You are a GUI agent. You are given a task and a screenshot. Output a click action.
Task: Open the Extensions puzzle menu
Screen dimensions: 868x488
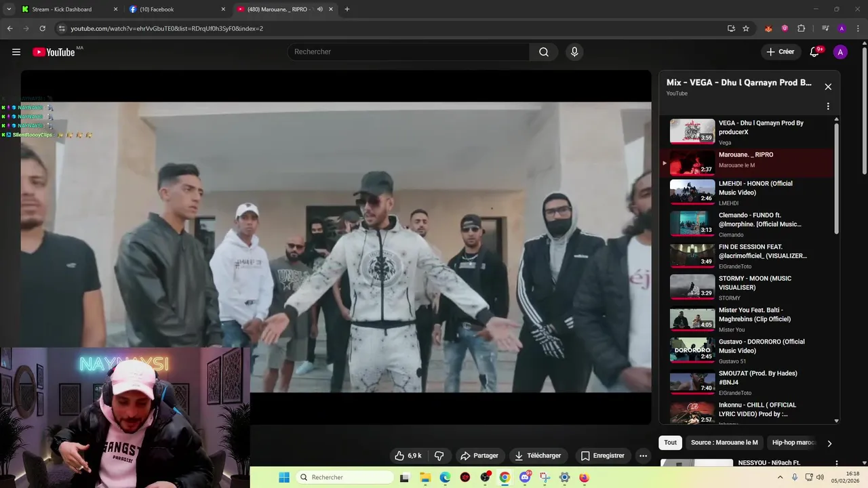[801, 28]
